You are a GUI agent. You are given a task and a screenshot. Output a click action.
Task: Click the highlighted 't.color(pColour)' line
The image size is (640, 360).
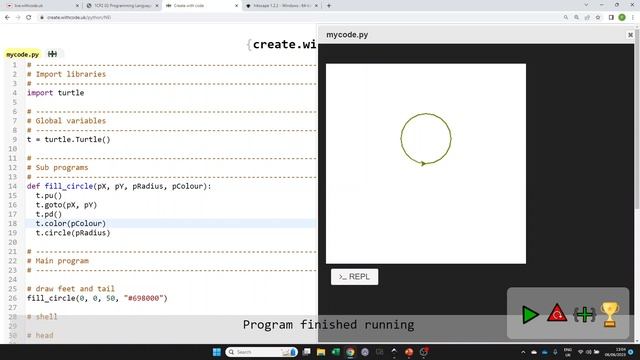[71, 224]
